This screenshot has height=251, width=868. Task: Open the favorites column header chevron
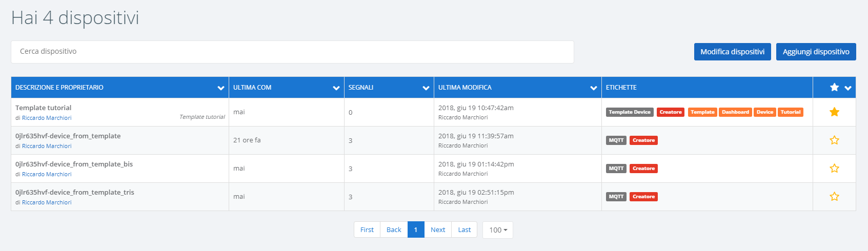pyautogui.click(x=848, y=88)
